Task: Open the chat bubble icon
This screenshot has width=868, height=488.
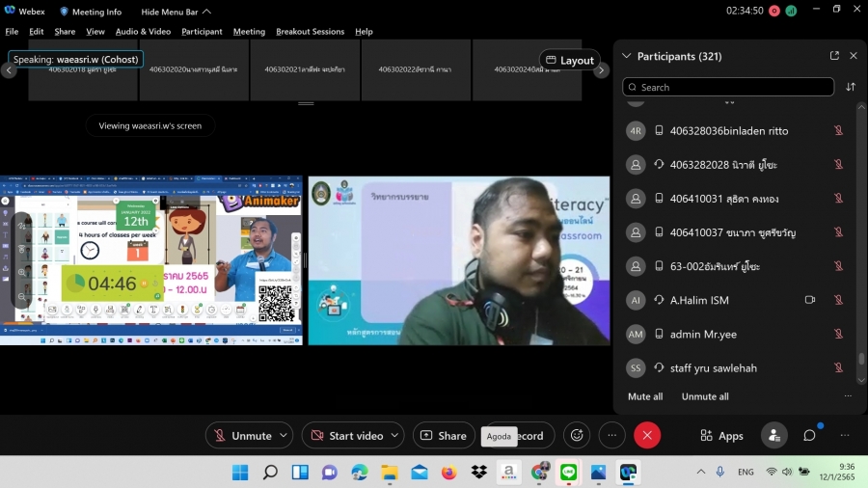Action: coord(809,435)
